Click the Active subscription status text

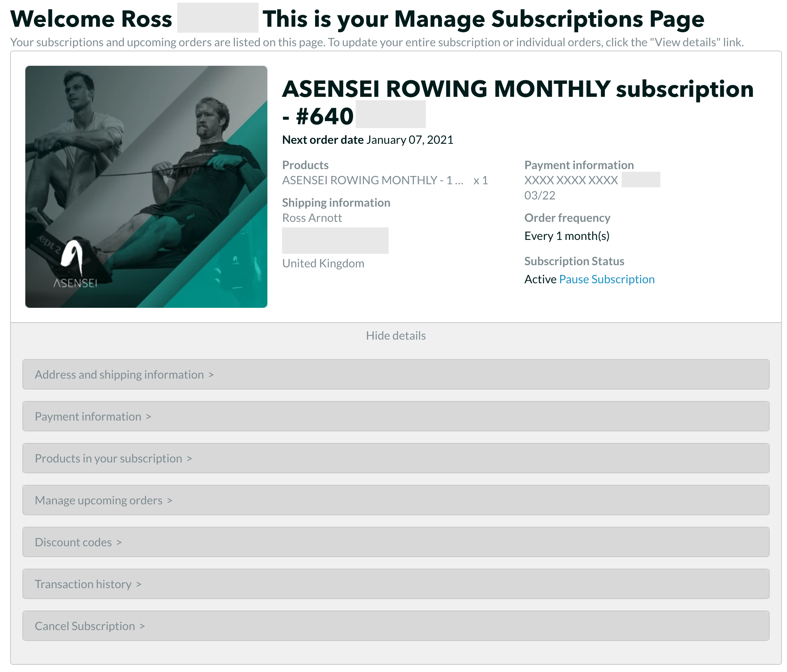click(x=540, y=279)
